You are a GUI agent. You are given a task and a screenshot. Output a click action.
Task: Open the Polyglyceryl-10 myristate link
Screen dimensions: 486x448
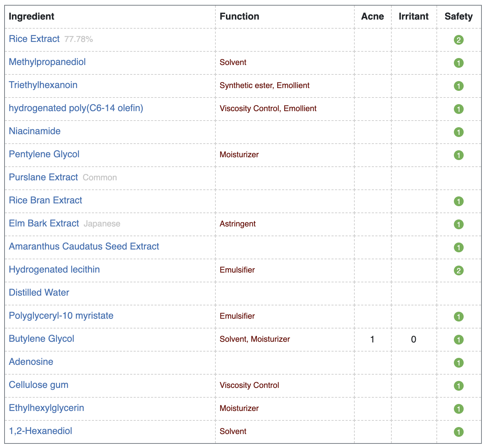[x=61, y=316]
